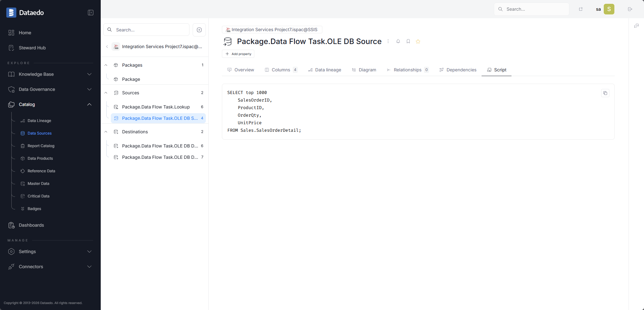Expand the Connectors section
This screenshot has height=310, width=644.
coord(89,266)
